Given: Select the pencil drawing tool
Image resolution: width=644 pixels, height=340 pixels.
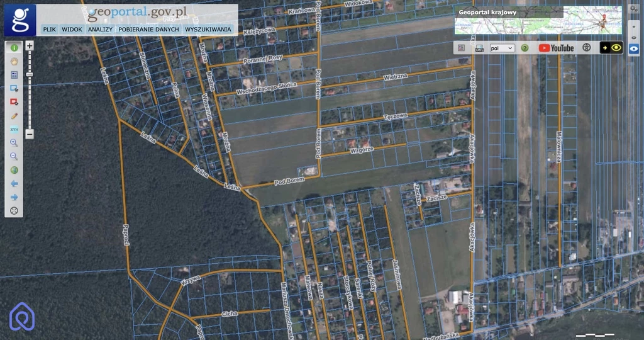Looking at the screenshot, I should pos(14,116).
